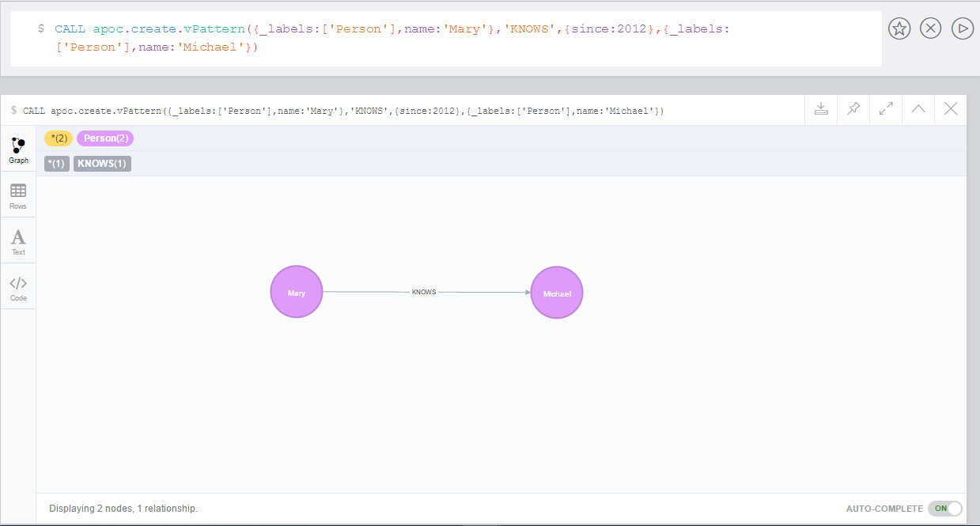Switch to Rows view
This screenshot has width=980, height=526.
(18, 195)
